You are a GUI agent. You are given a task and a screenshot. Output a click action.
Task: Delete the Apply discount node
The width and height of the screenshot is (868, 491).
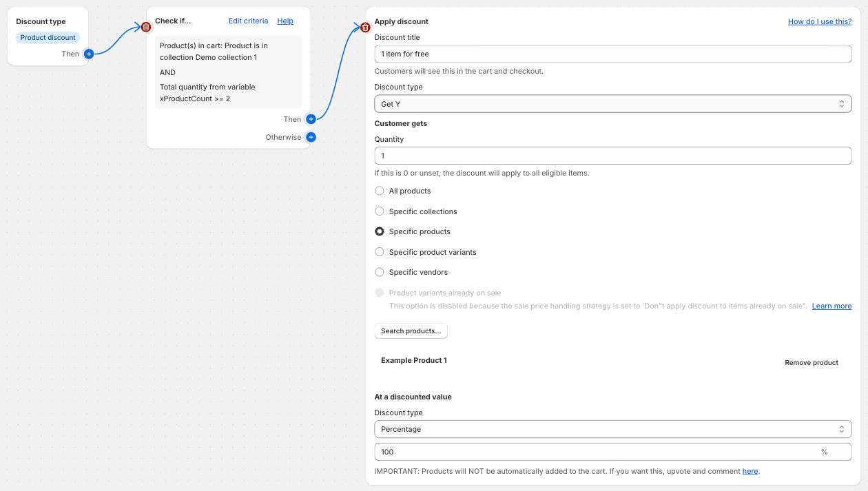365,28
